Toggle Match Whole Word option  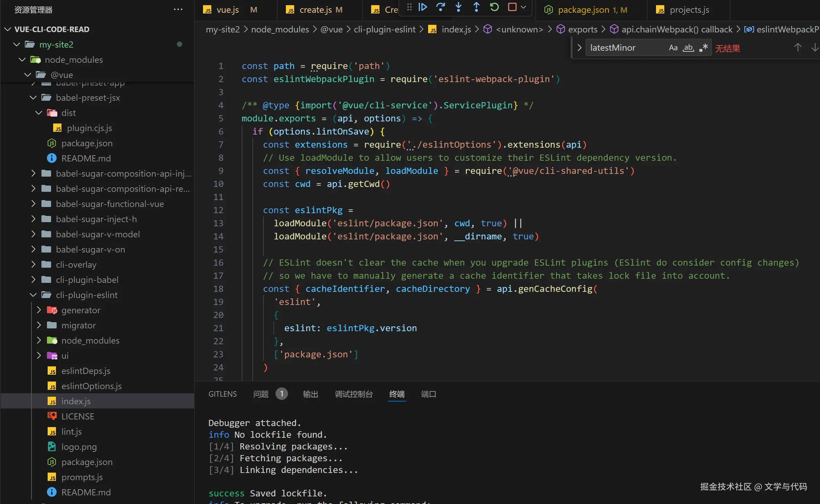coord(688,48)
